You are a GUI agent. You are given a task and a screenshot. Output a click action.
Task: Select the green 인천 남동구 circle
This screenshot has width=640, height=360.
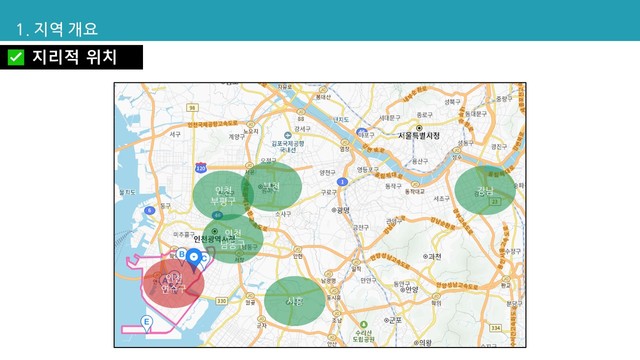(x=233, y=239)
